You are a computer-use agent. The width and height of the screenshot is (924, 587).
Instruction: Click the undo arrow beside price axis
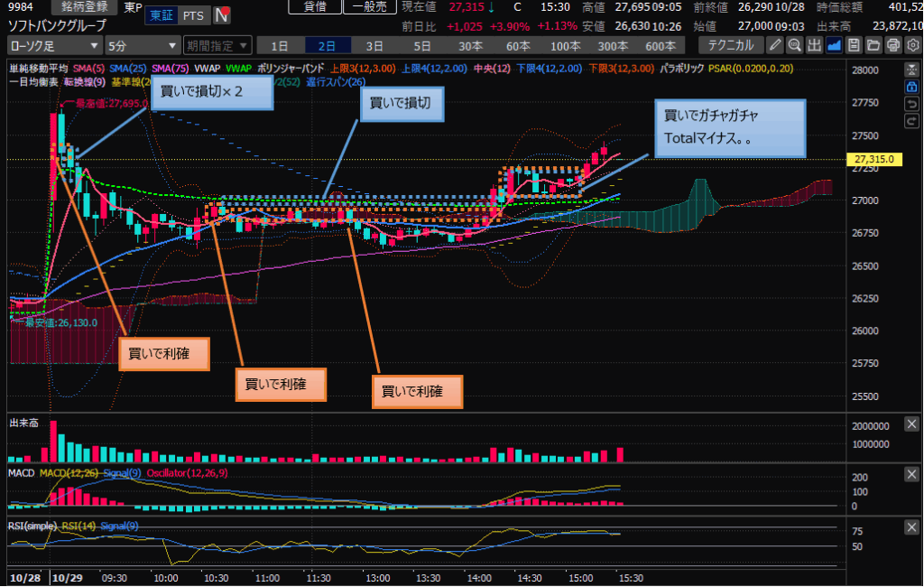point(911,105)
